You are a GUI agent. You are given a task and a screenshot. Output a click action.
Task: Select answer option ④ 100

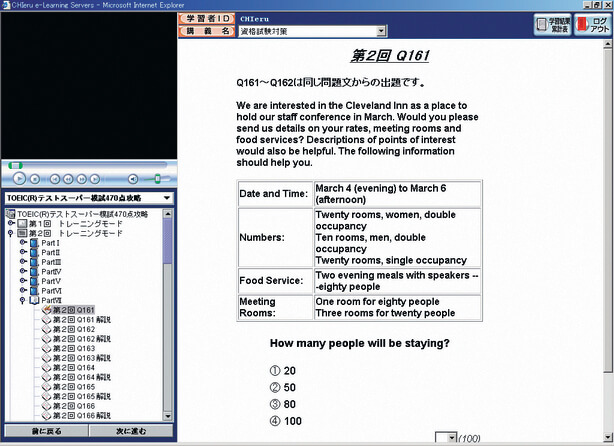coord(286,421)
